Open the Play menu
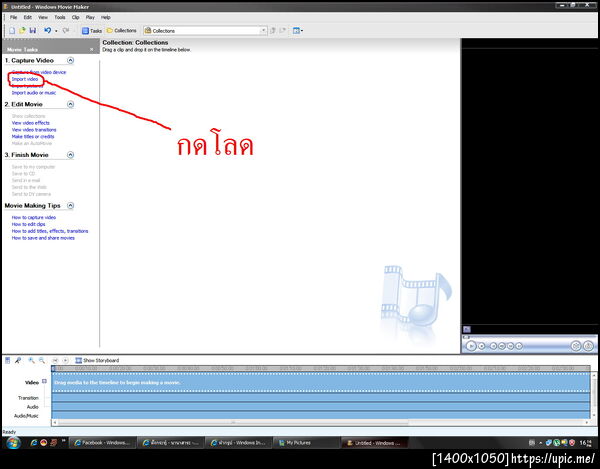600x469 pixels. pyautogui.click(x=90, y=17)
